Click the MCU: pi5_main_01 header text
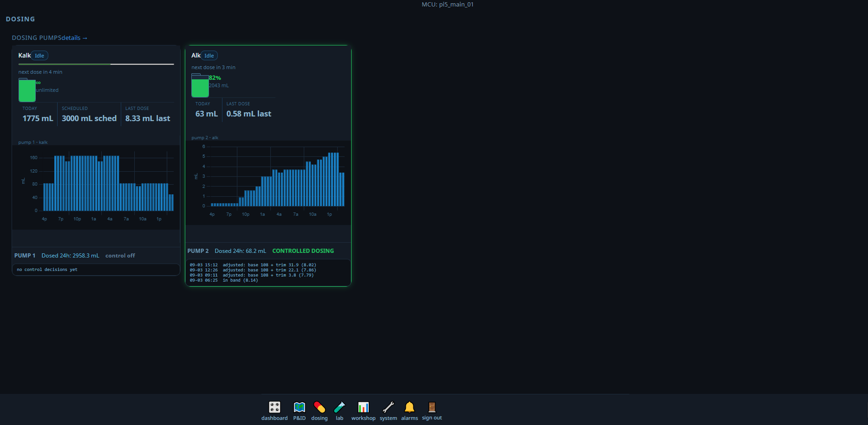This screenshot has width=868, height=425. click(x=448, y=5)
